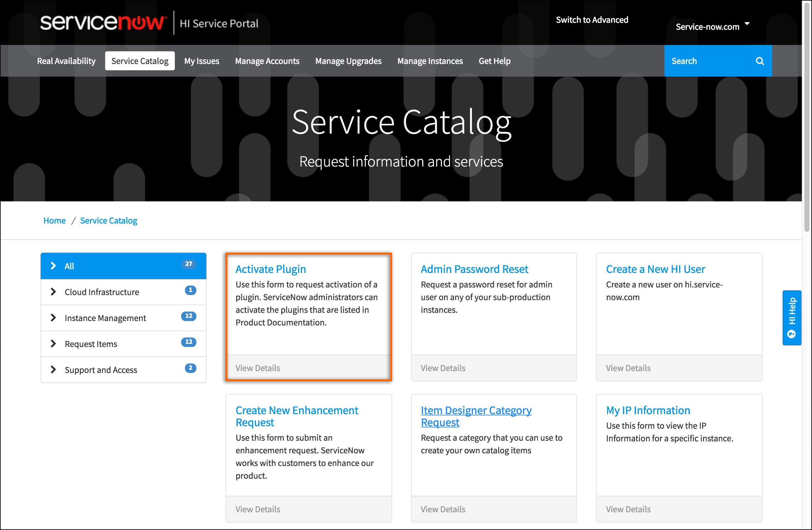Open the Service-now.com account dropdown arrow

pyautogui.click(x=747, y=23)
